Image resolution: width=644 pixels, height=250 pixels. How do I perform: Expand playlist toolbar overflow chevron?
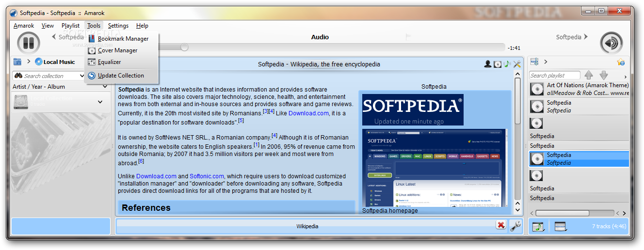tap(625, 77)
